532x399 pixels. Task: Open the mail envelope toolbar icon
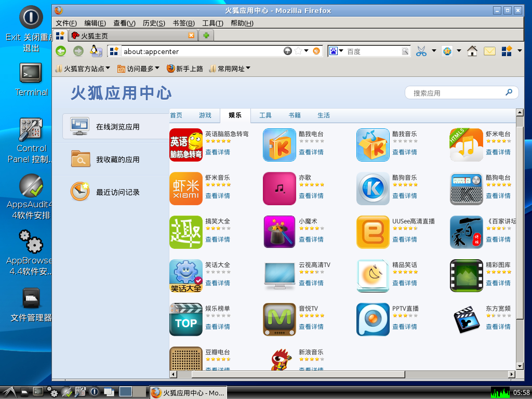[489, 51]
